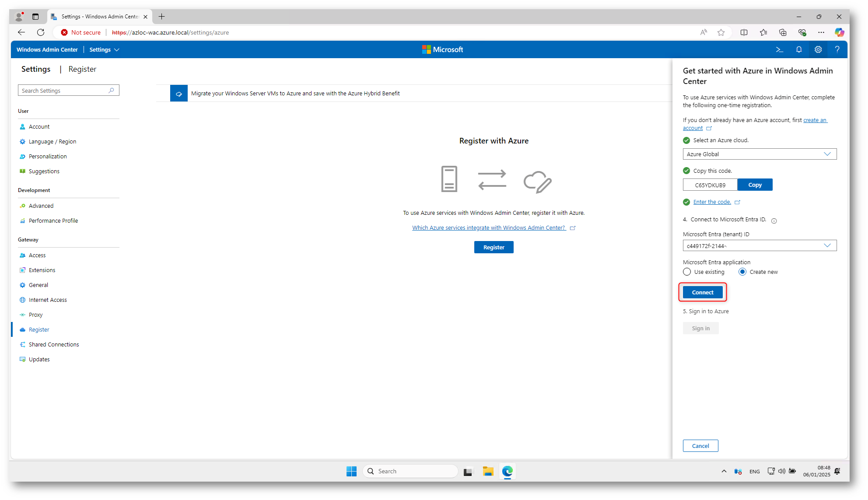The image size is (868, 500).
Task: Open the browser Settings and more ellipsis
Action: tap(821, 32)
